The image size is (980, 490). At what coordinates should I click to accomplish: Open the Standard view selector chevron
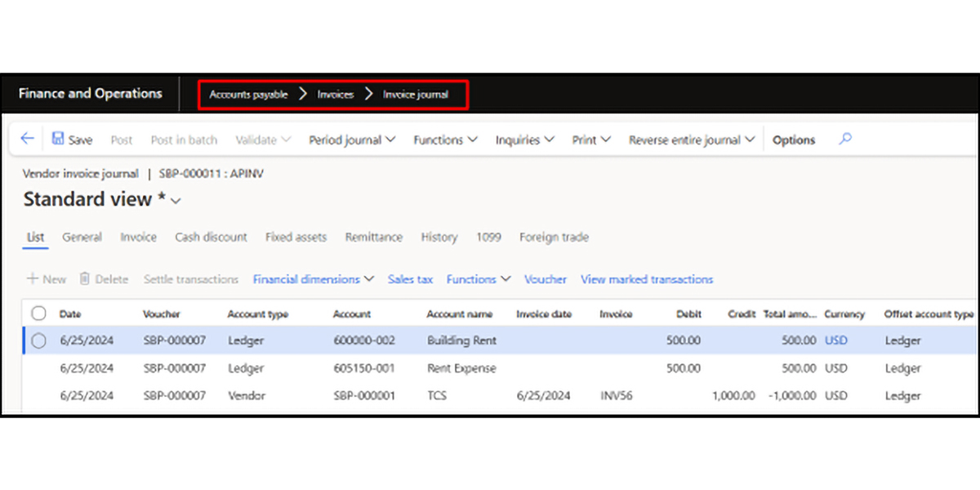click(x=176, y=200)
